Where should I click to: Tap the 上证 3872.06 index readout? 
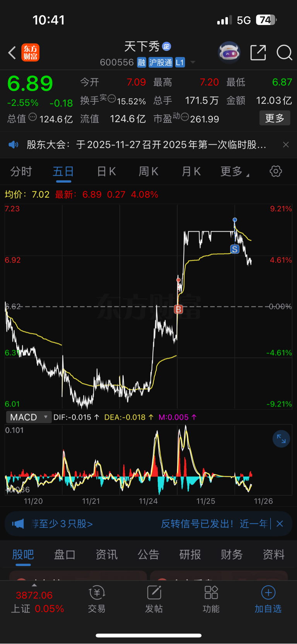pyautogui.click(x=37, y=602)
